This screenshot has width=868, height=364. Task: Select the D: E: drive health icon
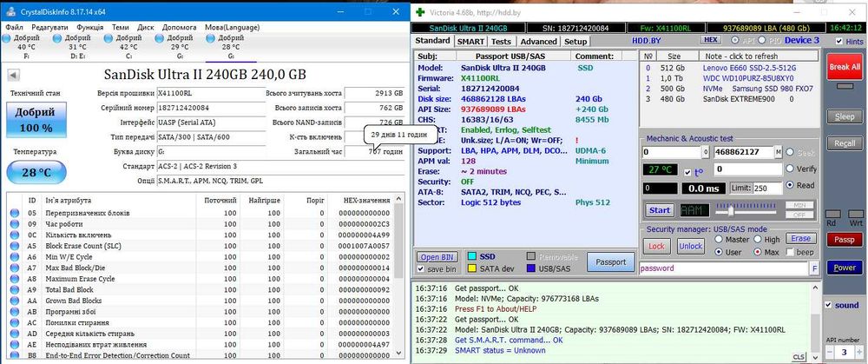tap(57, 38)
